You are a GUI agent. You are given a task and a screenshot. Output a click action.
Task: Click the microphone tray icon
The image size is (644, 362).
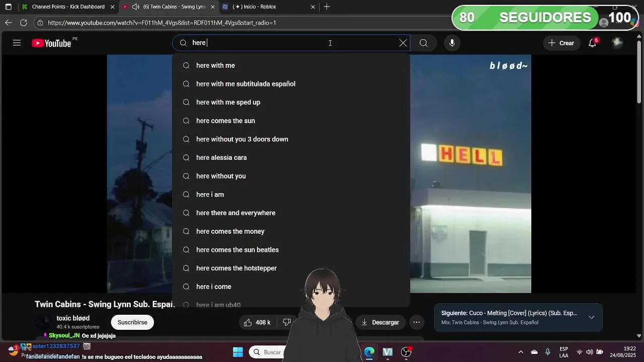coord(548,352)
